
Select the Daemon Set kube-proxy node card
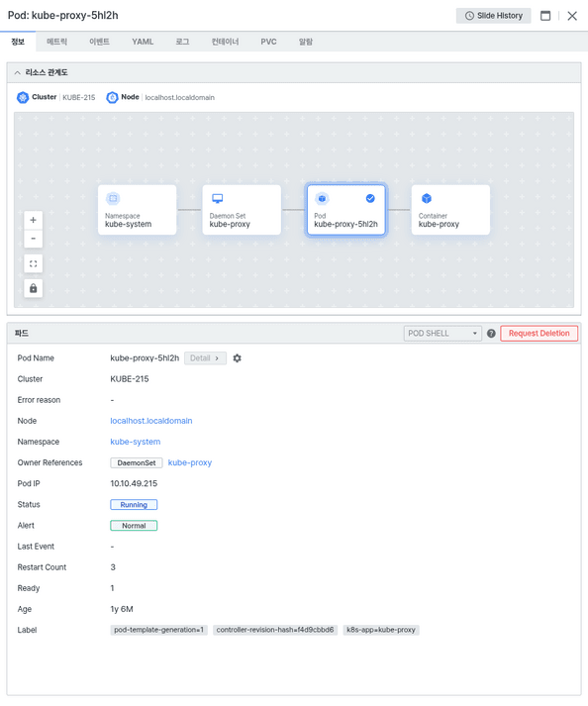coord(242,210)
